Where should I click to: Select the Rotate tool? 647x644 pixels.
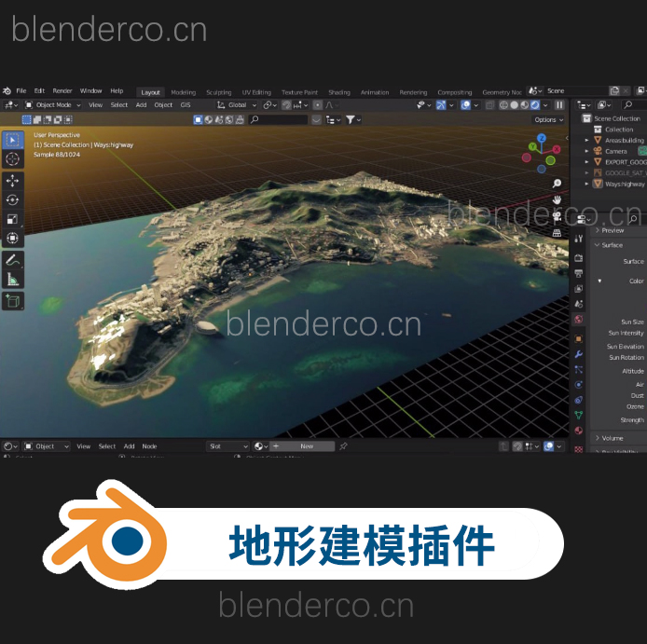coord(13,200)
